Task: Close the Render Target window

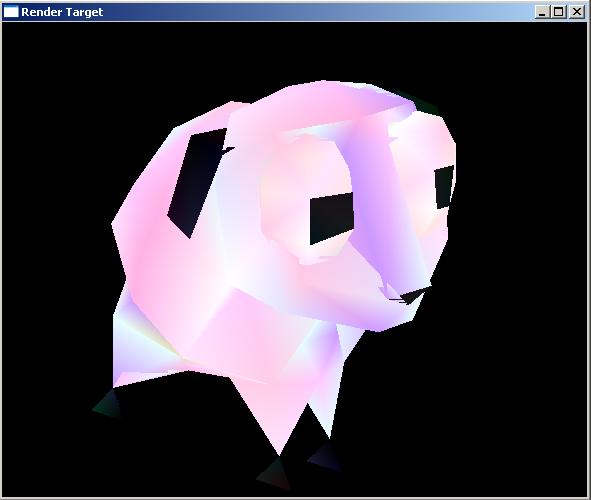Action: [577, 12]
